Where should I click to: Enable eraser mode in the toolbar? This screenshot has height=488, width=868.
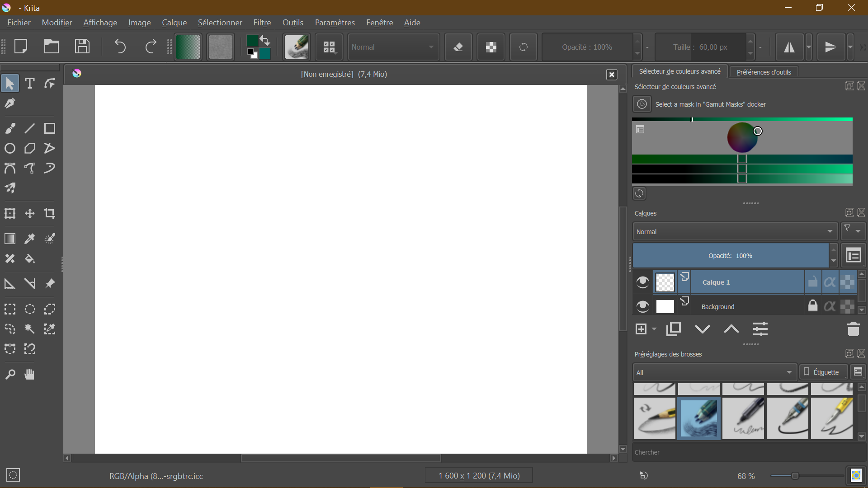pyautogui.click(x=458, y=47)
